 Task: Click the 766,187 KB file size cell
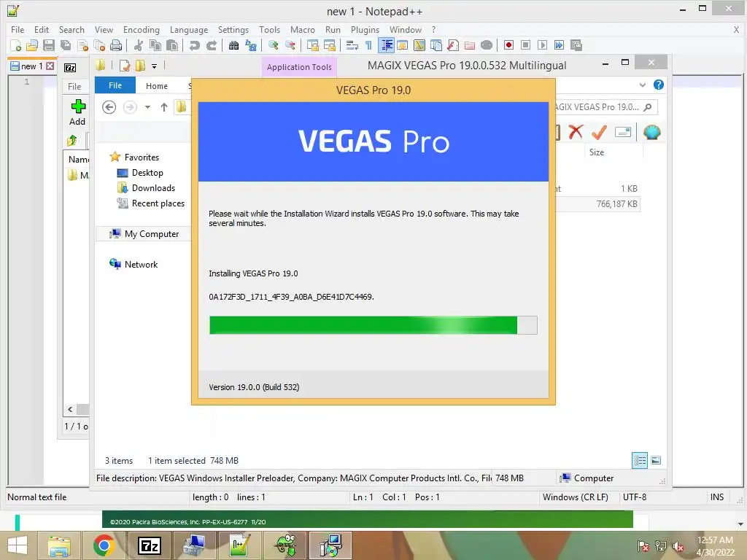click(x=616, y=204)
